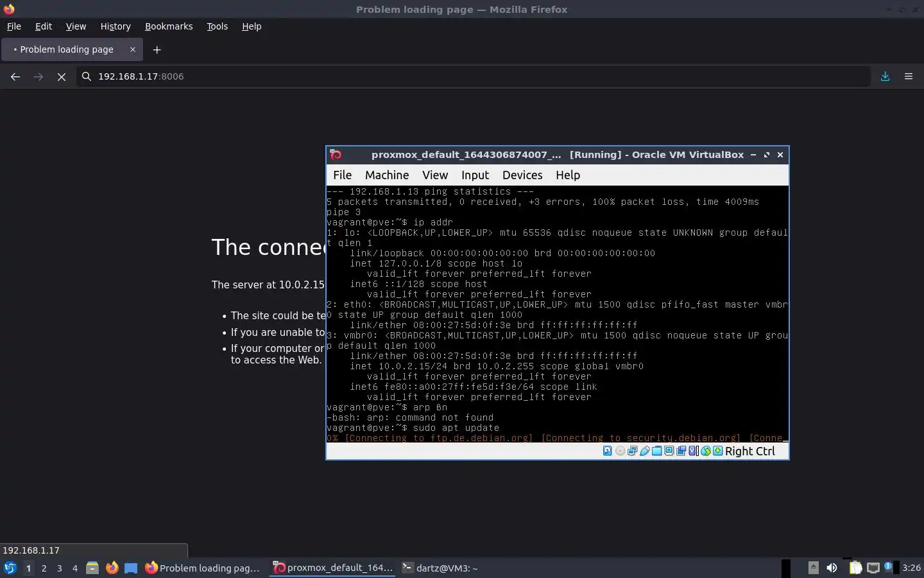Click the update notifier tray icon
The height and width of the screenshot is (578, 924).
[x=888, y=566]
